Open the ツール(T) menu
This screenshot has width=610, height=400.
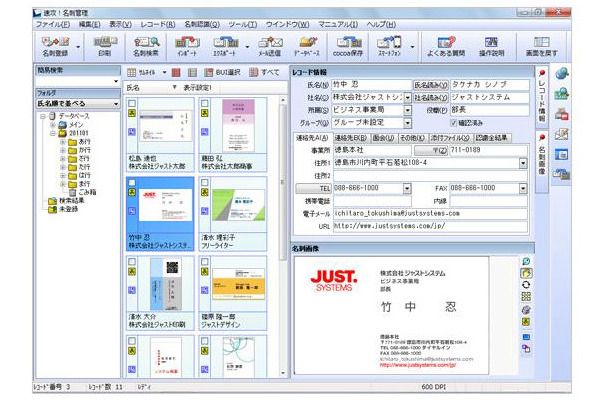(243, 25)
